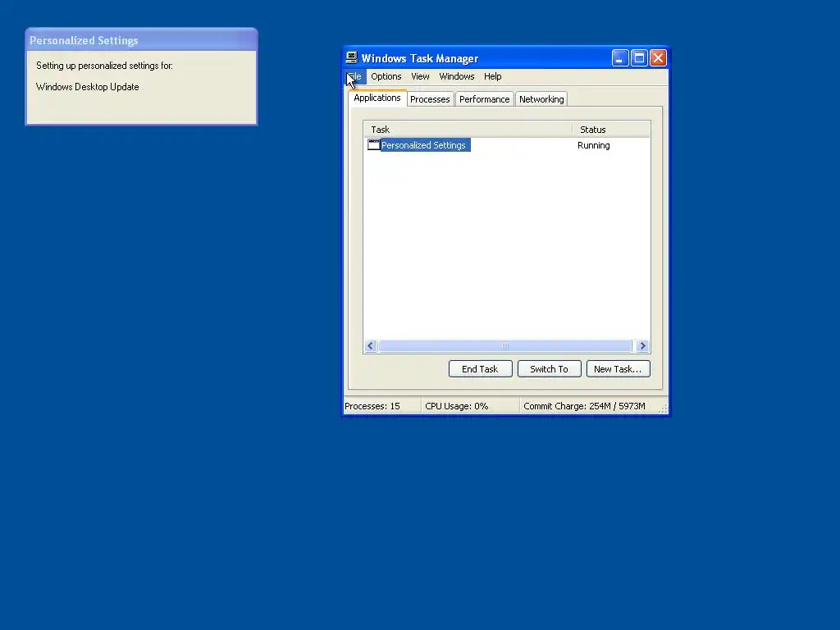The height and width of the screenshot is (630, 840).
Task: Sort by the Status column header
Action: 610,130
